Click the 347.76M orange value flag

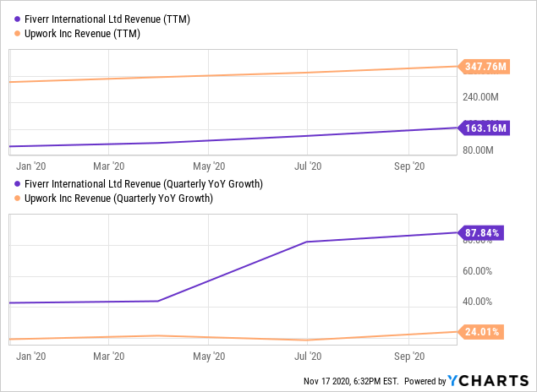[x=484, y=67]
